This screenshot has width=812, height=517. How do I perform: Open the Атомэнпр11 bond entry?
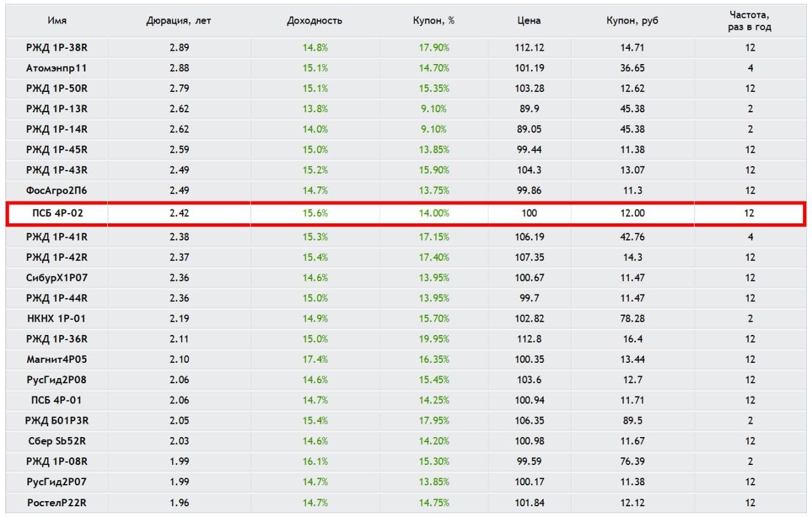pyautogui.click(x=56, y=68)
